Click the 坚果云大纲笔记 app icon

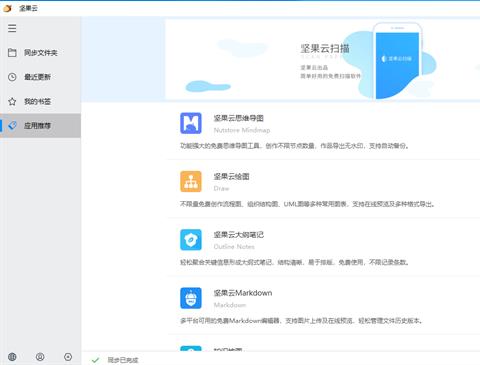[x=191, y=240]
